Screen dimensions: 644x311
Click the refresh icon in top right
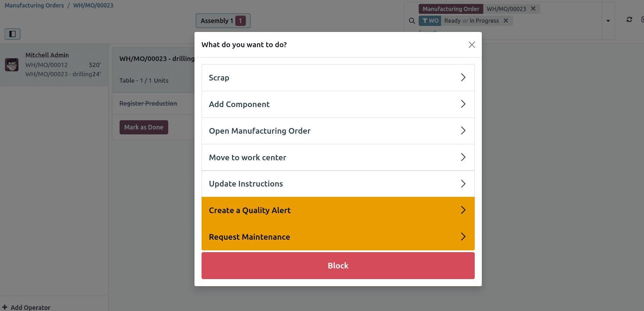click(x=629, y=20)
